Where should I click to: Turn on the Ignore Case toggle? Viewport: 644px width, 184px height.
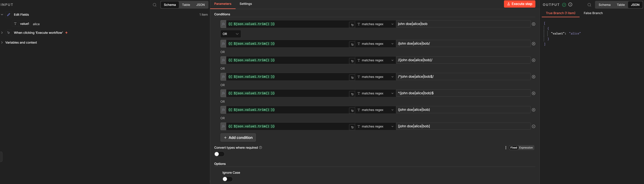[227, 179]
